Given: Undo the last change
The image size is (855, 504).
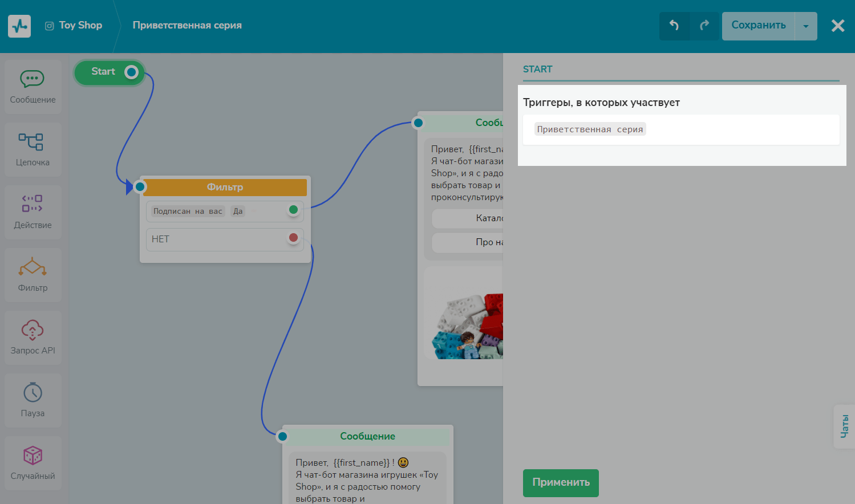Looking at the screenshot, I should click(674, 26).
